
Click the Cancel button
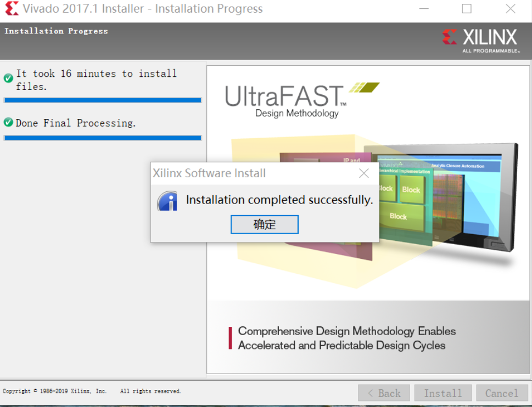[x=502, y=393]
